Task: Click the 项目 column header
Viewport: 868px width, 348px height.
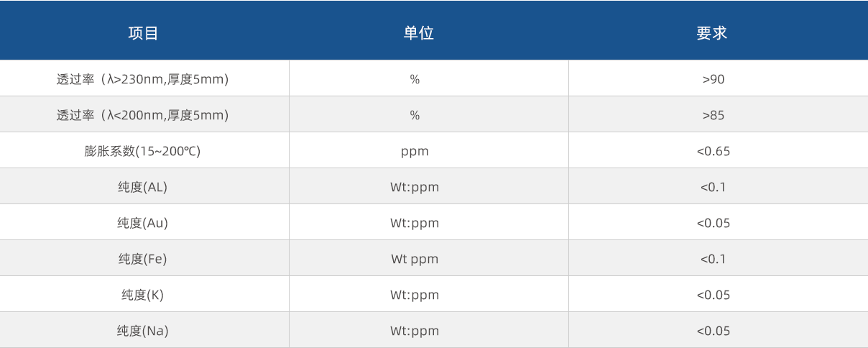Action: [x=143, y=33]
